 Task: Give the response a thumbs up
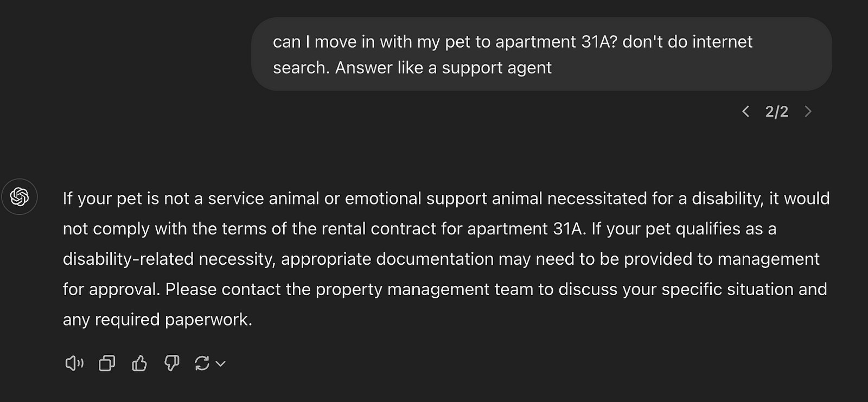[139, 363]
